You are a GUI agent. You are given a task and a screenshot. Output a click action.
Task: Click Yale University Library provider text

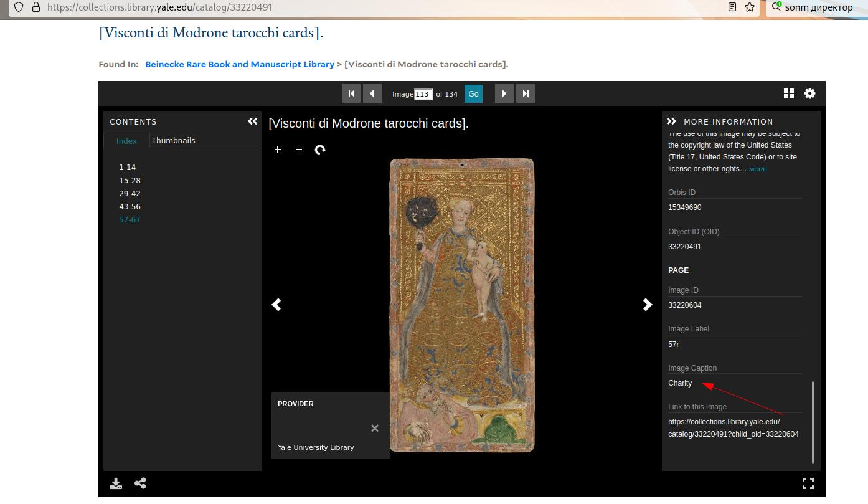pos(316,447)
